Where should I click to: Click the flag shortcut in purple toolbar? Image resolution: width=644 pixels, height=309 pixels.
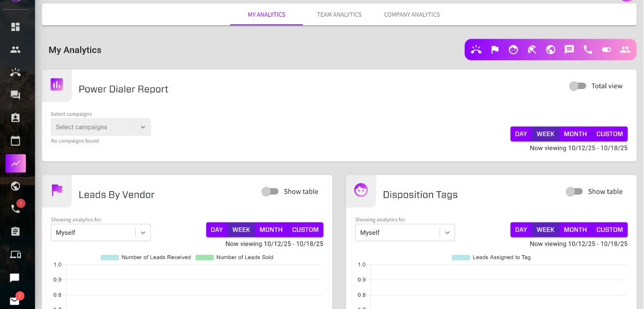point(495,49)
